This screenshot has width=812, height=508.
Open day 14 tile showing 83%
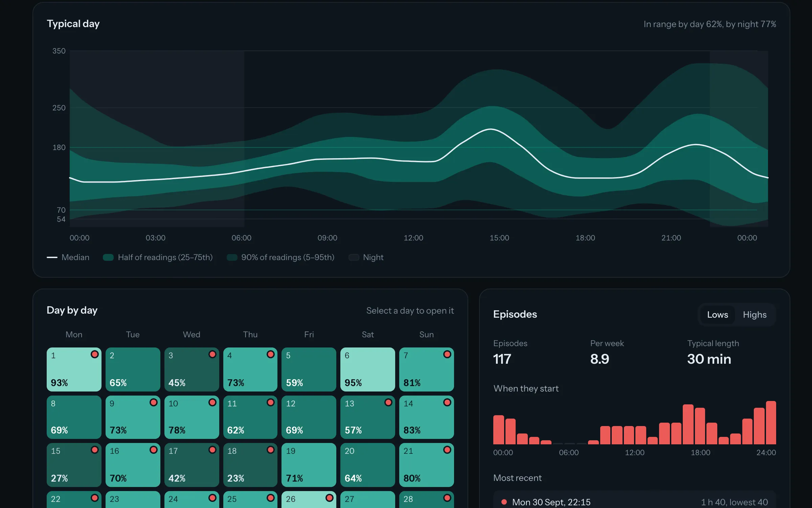pyautogui.click(x=427, y=417)
